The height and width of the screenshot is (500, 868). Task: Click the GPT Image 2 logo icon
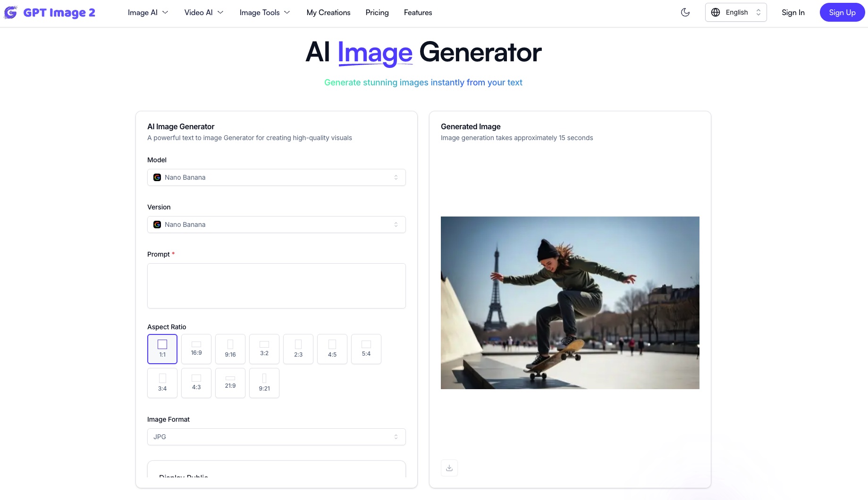(x=10, y=12)
